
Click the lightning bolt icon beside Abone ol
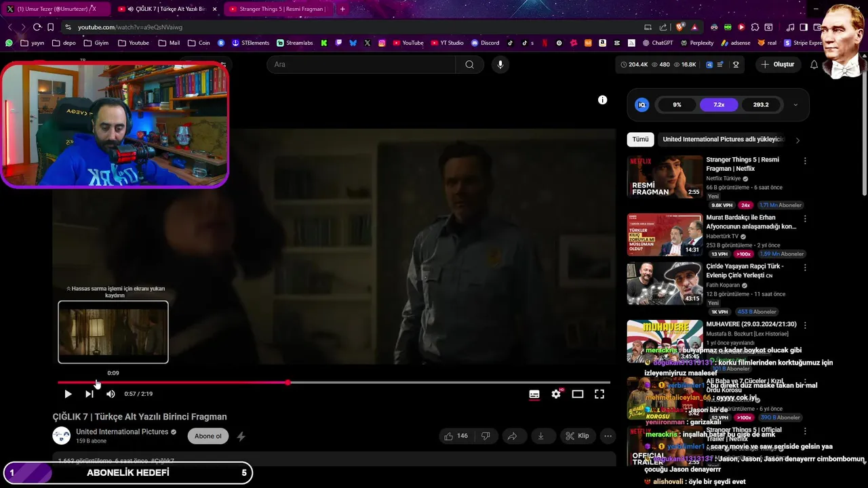point(241,436)
